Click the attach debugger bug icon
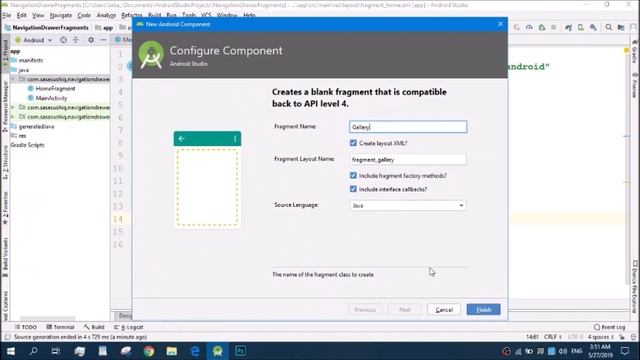This screenshot has width=640, height=360. 542,27
